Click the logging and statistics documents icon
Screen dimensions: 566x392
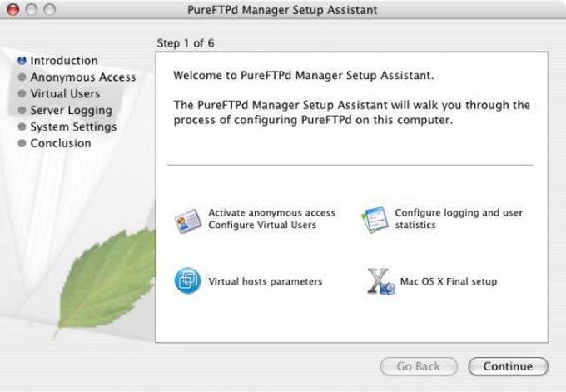click(x=375, y=220)
